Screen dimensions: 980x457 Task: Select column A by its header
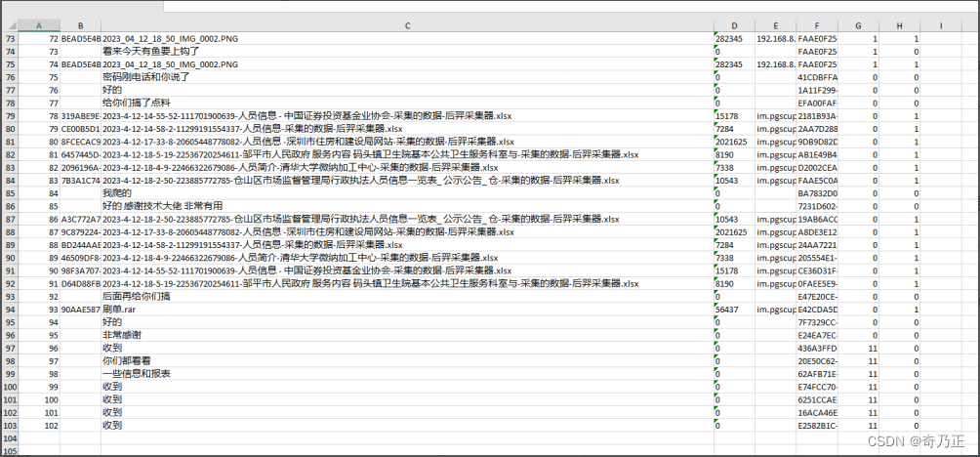pyautogui.click(x=39, y=25)
